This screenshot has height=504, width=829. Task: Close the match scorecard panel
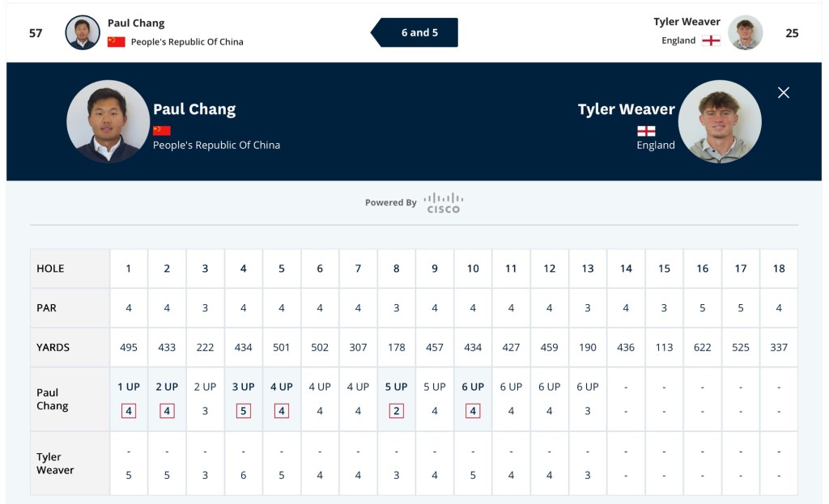(x=783, y=92)
